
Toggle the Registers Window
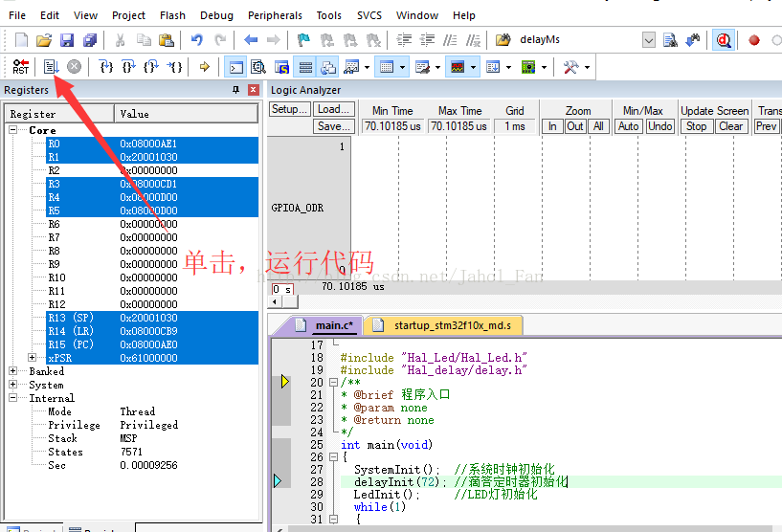coord(305,66)
